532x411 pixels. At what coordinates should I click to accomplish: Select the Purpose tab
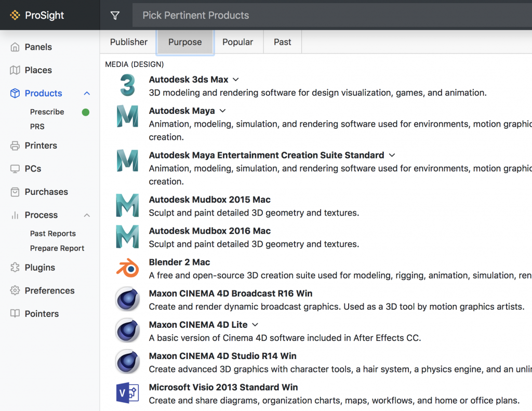pyautogui.click(x=185, y=42)
